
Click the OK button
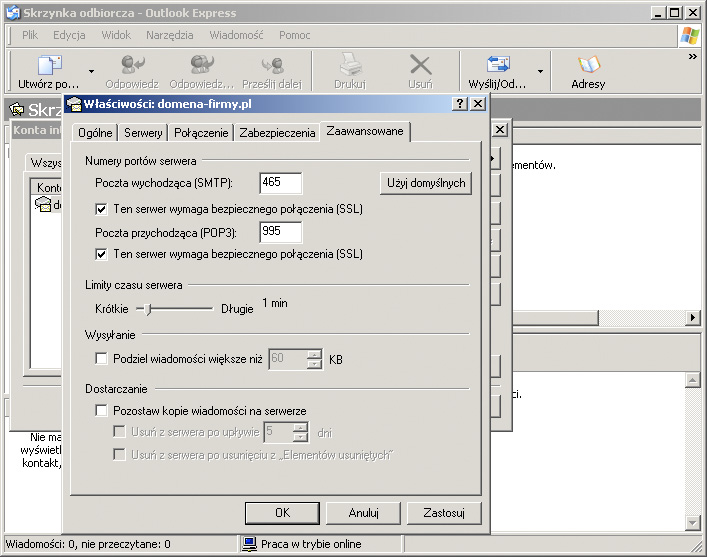click(x=282, y=513)
